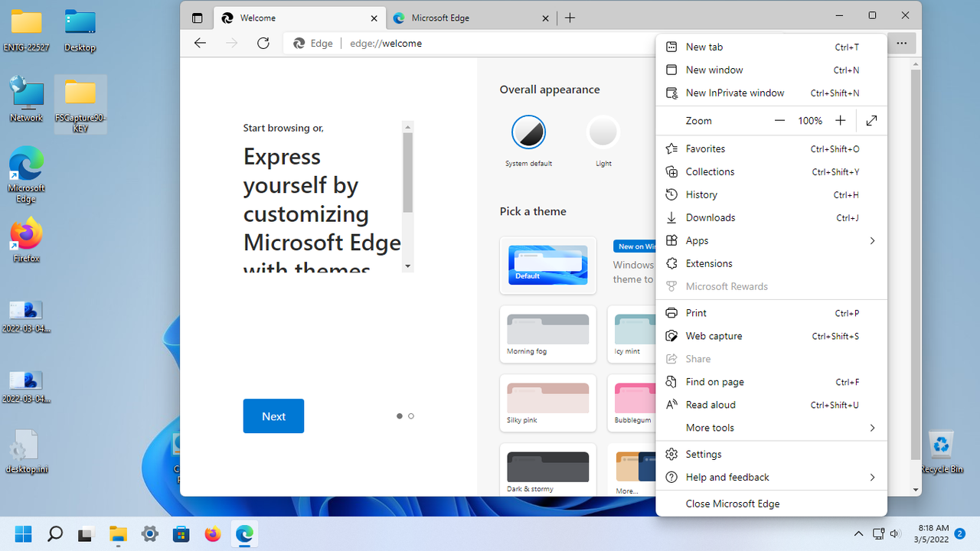The height and width of the screenshot is (551, 980).
Task: Choose Dark & stormy theme
Action: tap(548, 470)
